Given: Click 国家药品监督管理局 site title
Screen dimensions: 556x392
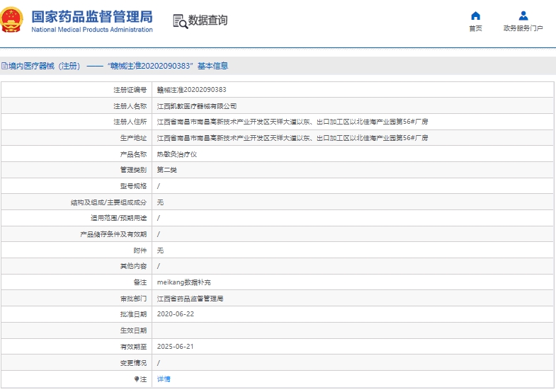Looking at the screenshot, I should pyautogui.click(x=92, y=17).
